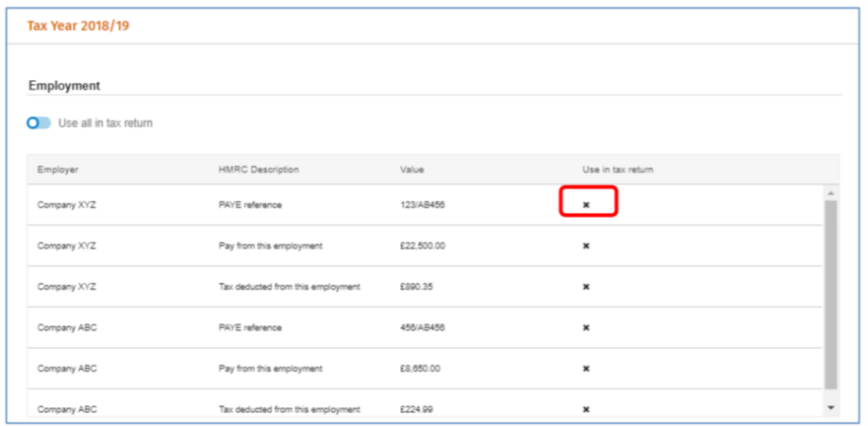Click 'Tax deducted from this employment' for Company ABC
868x426 pixels.
(x=290, y=409)
